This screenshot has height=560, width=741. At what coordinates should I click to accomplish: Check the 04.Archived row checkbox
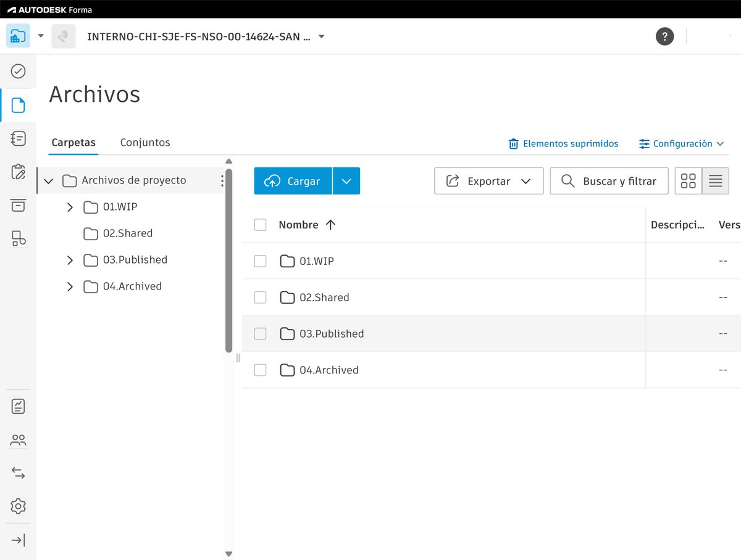coord(261,370)
